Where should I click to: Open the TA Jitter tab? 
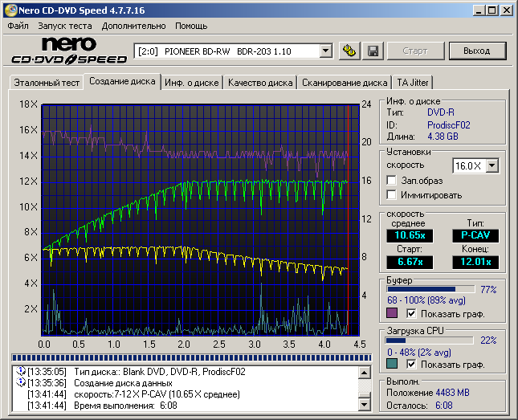tap(413, 82)
